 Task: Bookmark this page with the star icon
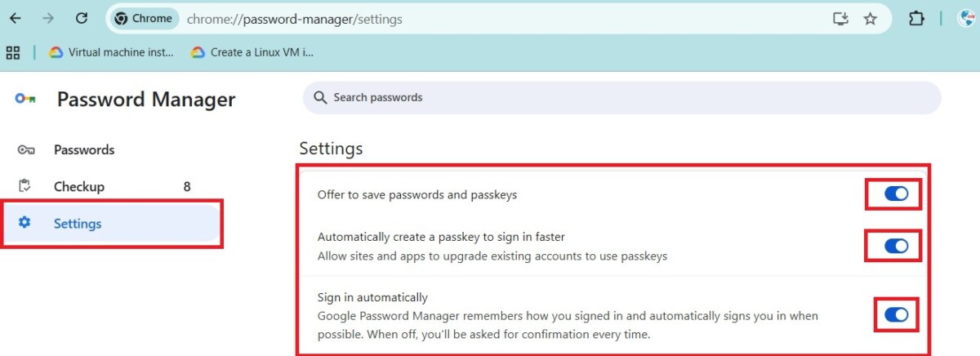871,18
